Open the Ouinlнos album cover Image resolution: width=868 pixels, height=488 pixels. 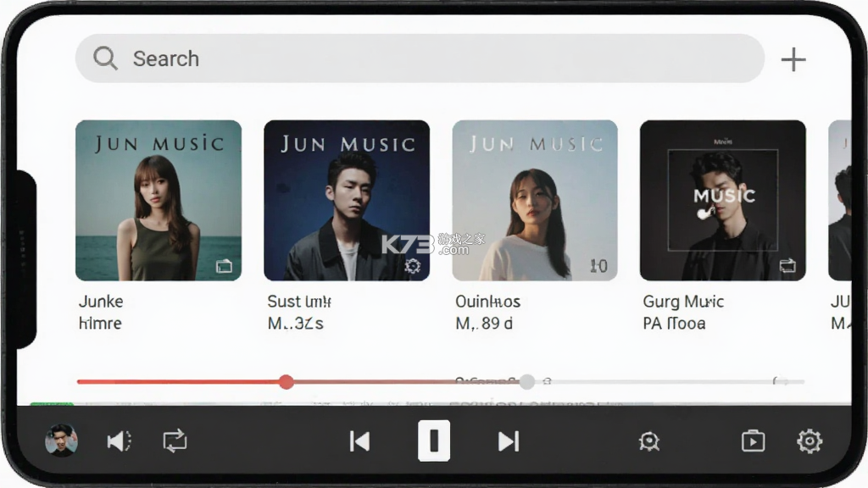pos(535,200)
